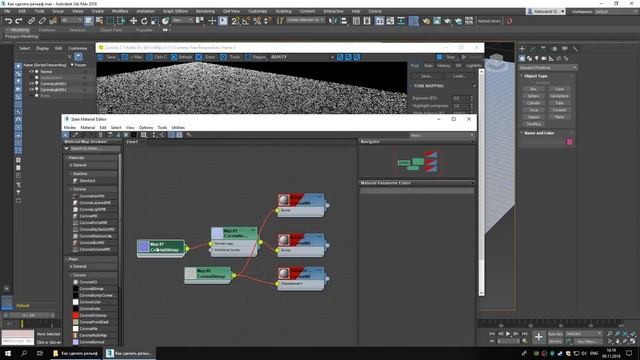
Task: Click the Sphere primitive button
Action: [533, 96]
